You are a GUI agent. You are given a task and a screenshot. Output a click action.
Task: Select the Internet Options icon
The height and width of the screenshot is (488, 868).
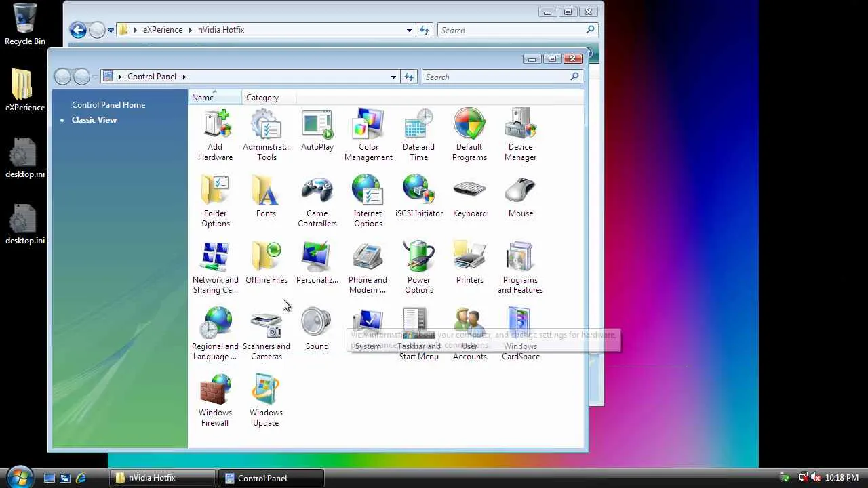point(368,202)
